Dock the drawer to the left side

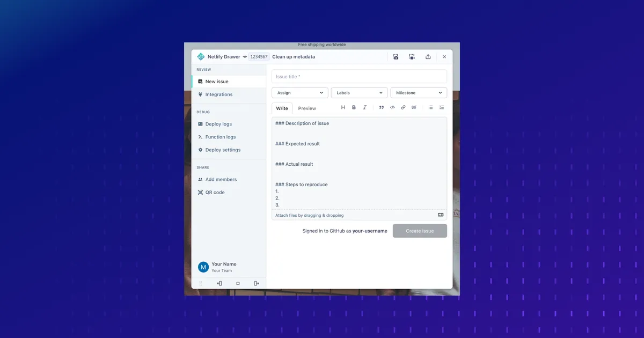pyautogui.click(x=219, y=283)
